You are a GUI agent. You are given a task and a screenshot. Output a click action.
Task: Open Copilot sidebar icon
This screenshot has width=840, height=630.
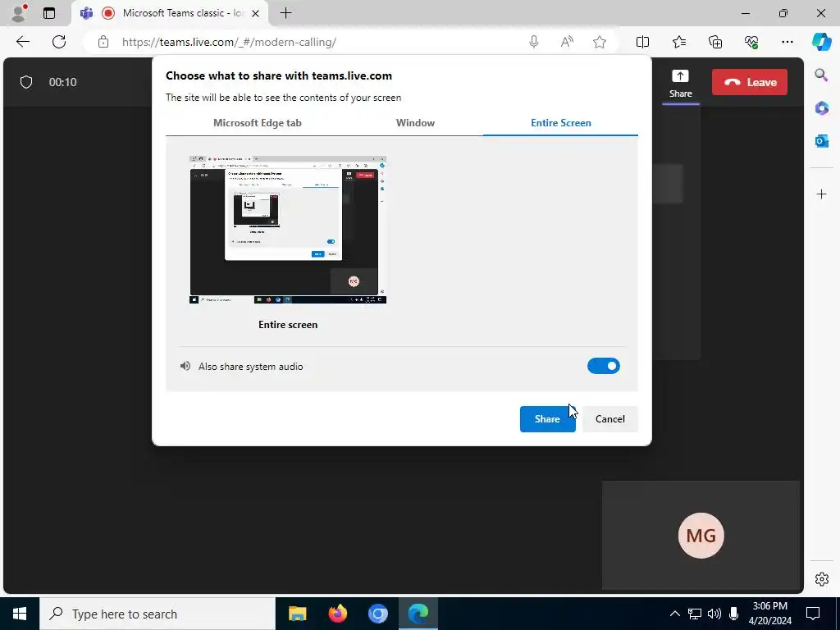pos(821,42)
